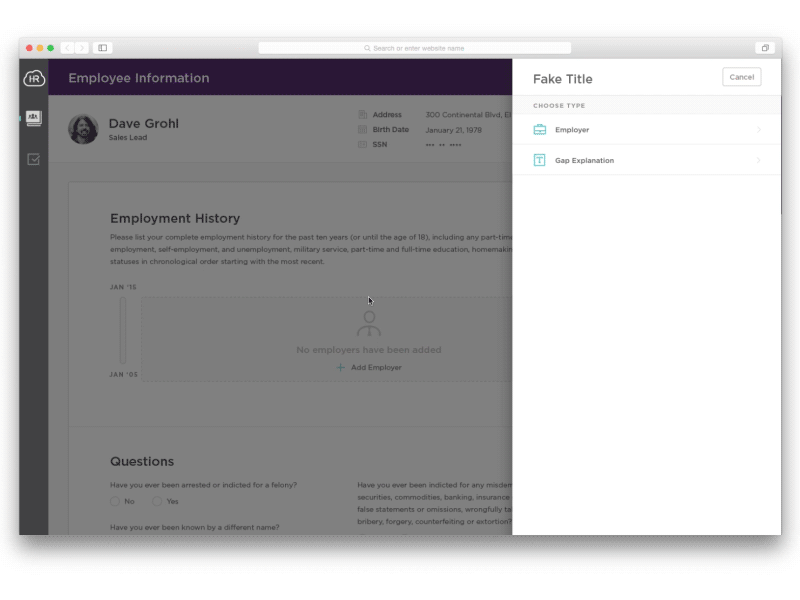Viewport: 800px width, 600px height.
Task: Click the Dave Grohl name text
Action: (143, 123)
